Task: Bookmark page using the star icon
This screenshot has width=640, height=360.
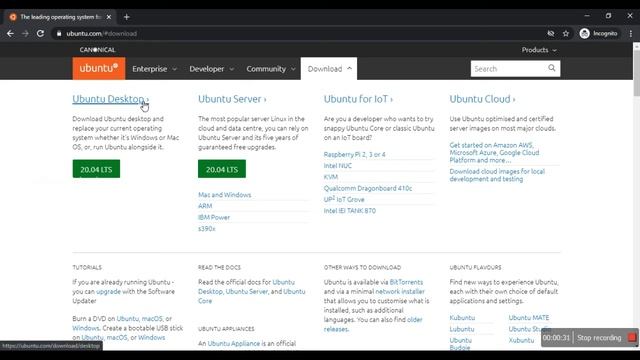Action: [566, 33]
